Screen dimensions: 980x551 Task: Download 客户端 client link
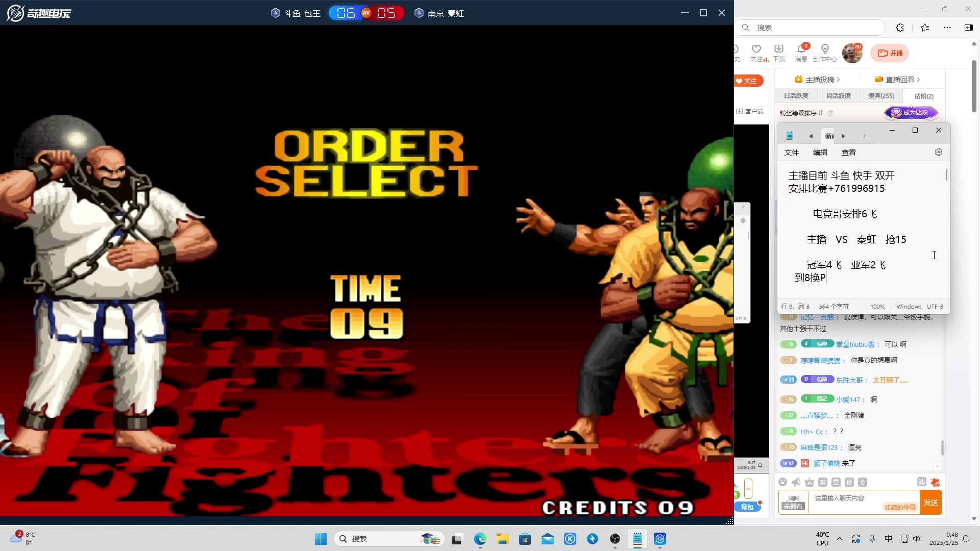pyautogui.click(x=750, y=111)
